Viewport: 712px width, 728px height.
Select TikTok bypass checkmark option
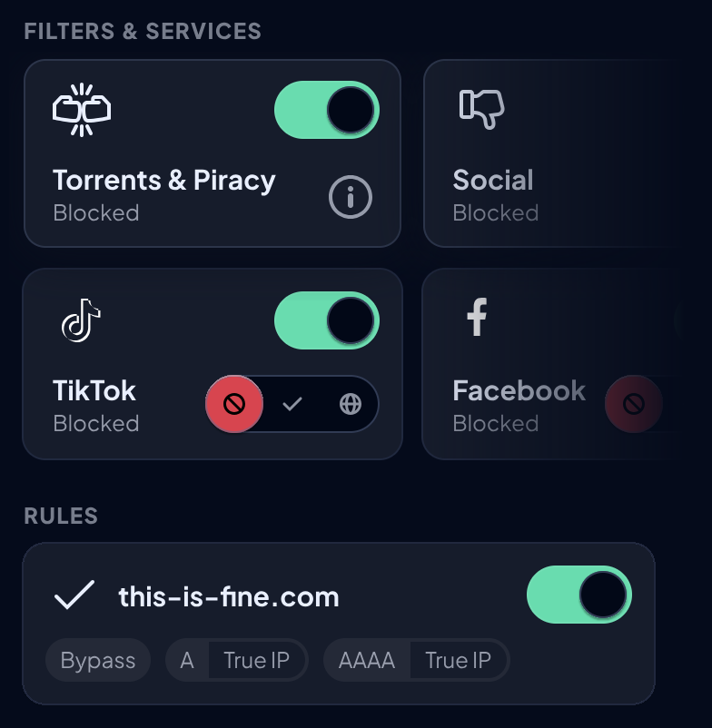(x=292, y=404)
